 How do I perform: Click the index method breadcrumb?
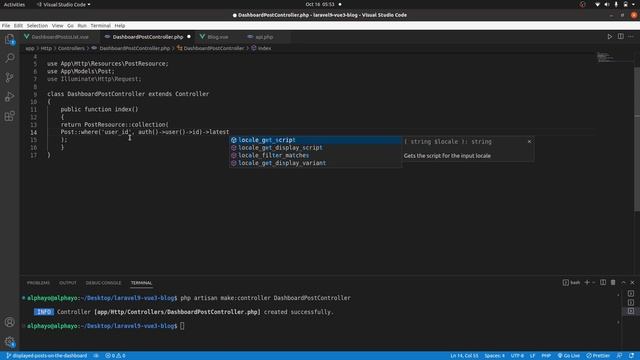coord(261,48)
